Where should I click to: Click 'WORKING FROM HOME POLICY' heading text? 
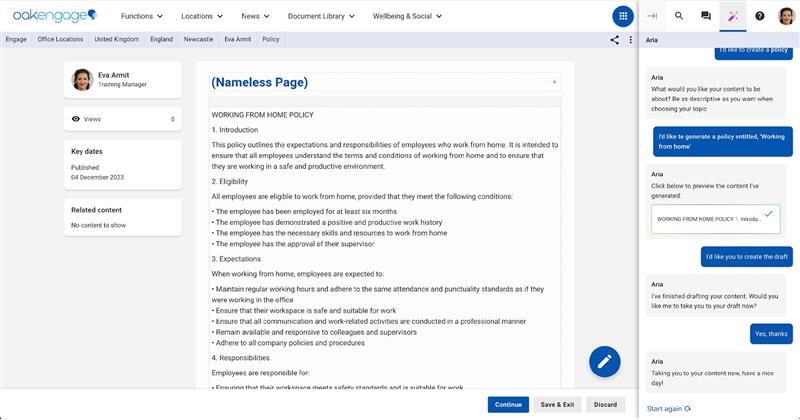(x=262, y=115)
